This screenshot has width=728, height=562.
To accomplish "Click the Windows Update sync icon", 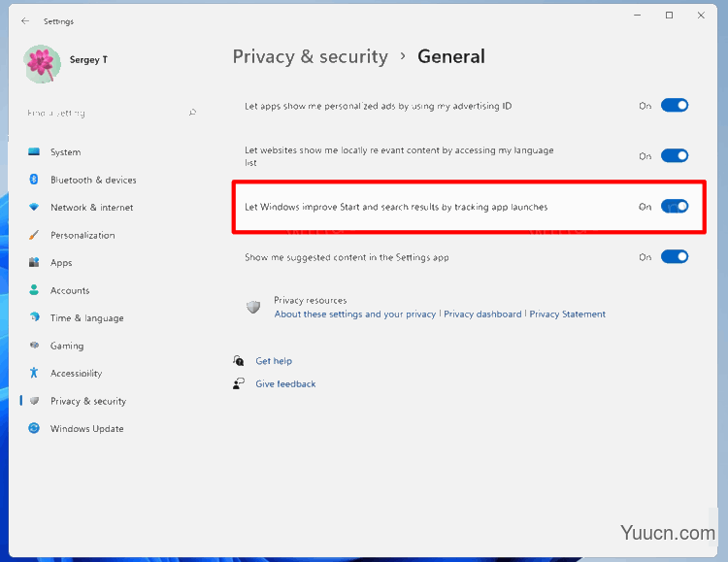I will pos(34,428).
